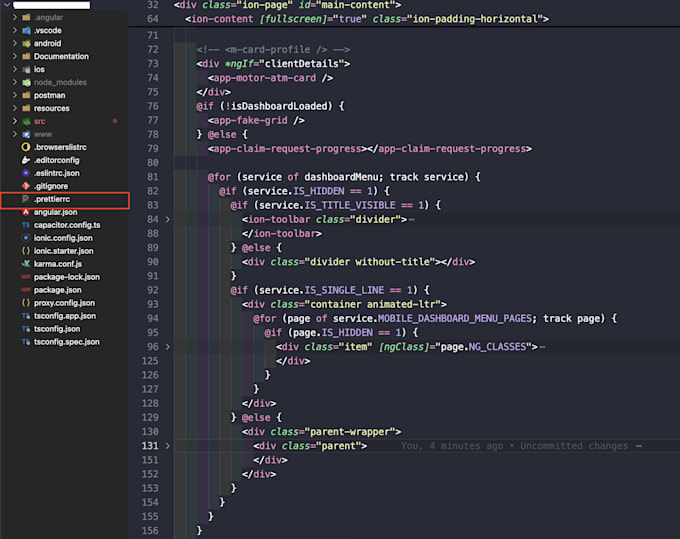Click 'dashboardMenu' on line 81
680x539 pixels.
tap(341, 177)
